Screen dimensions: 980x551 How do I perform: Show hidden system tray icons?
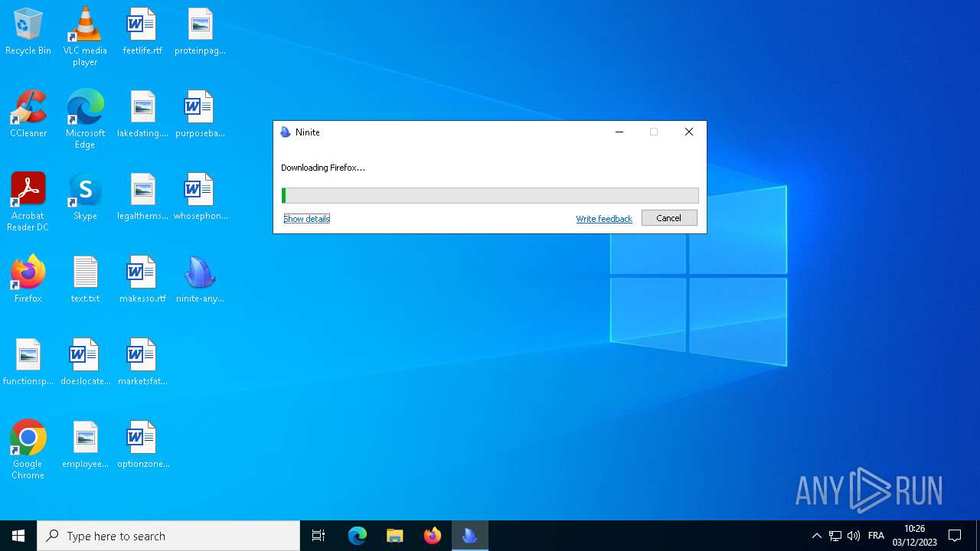tap(816, 536)
